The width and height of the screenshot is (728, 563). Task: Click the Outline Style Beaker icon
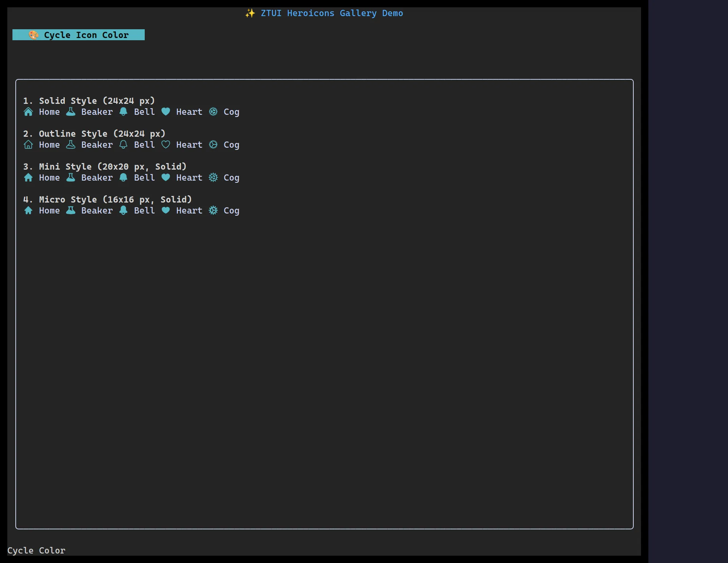pyautogui.click(x=71, y=144)
